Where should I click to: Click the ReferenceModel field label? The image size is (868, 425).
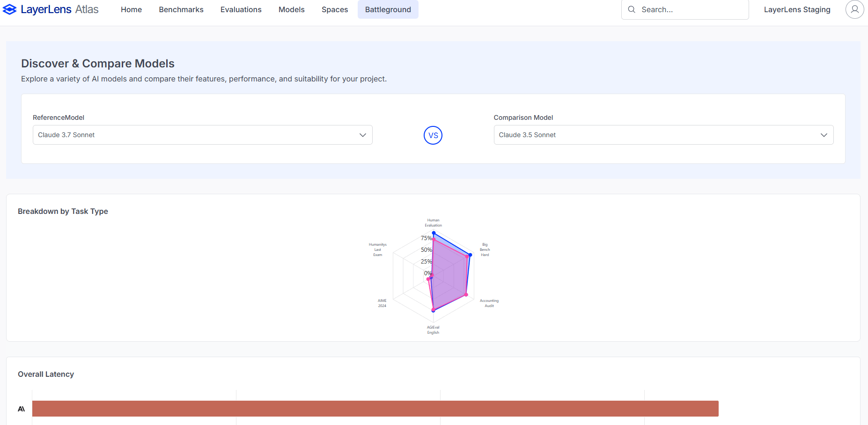(x=59, y=117)
